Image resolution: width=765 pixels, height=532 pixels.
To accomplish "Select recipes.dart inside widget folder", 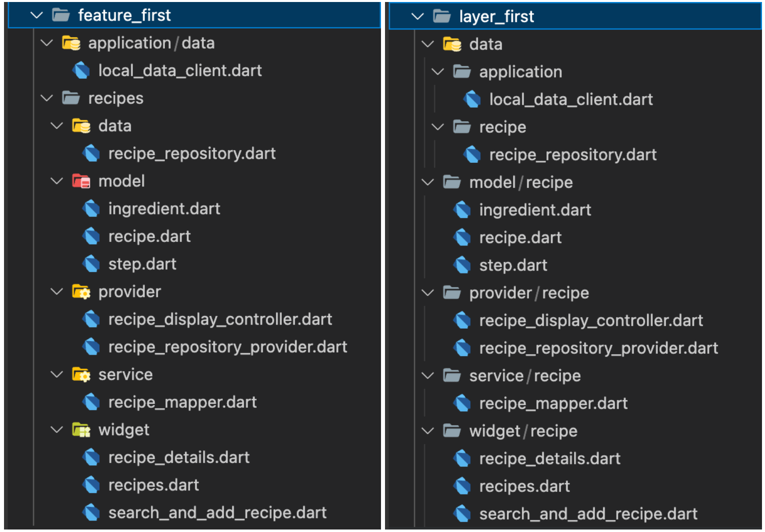I will pos(153,485).
